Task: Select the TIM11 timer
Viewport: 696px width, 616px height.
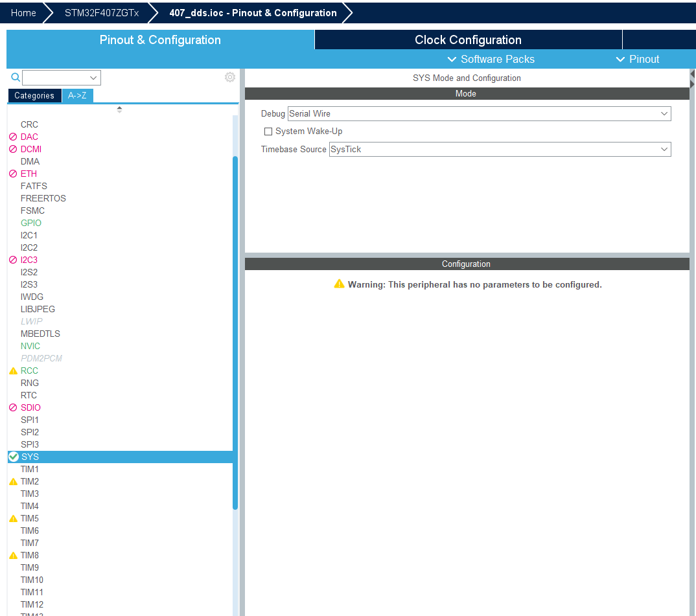Action: click(x=32, y=593)
